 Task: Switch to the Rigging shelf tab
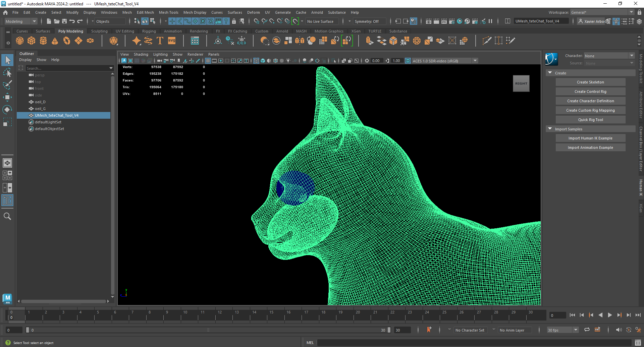point(149,31)
